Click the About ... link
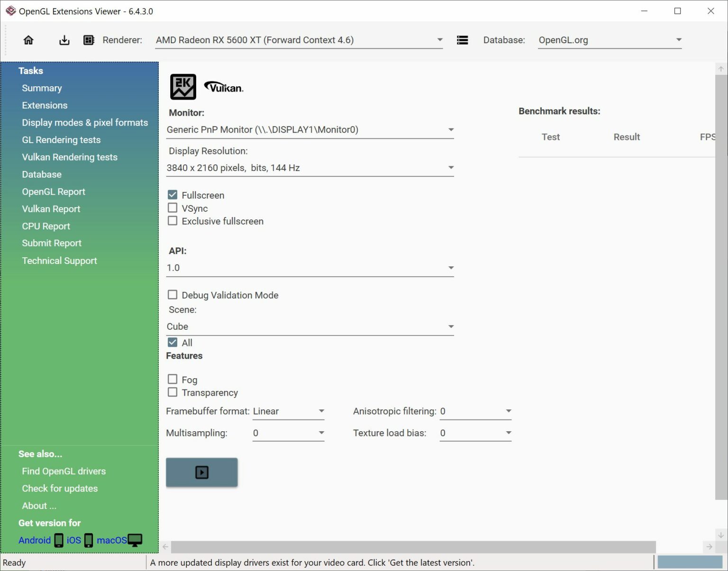The image size is (728, 571). point(39,506)
